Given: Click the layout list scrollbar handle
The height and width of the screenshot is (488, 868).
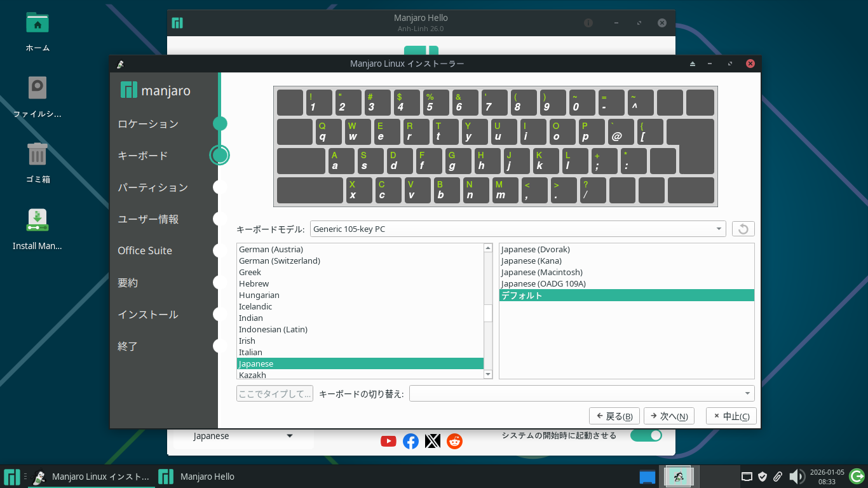Looking at the screenshot, I should pyautogui.click(x=488, y=313).
